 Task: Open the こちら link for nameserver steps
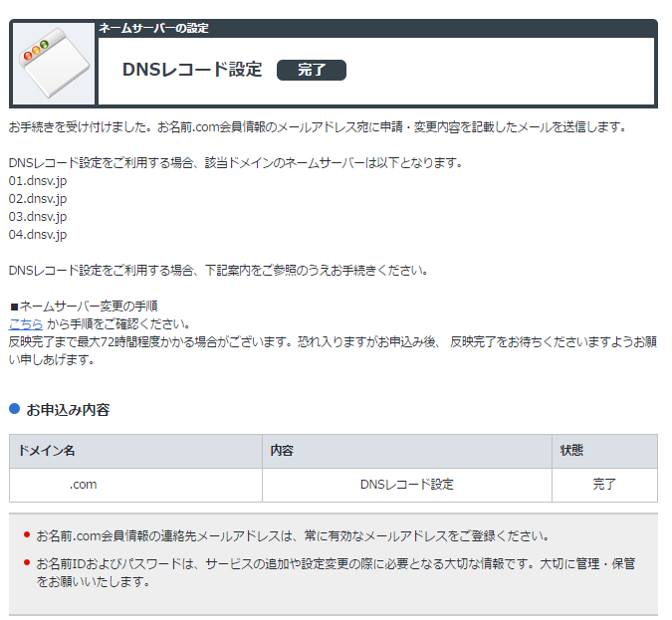coord(26,323)
